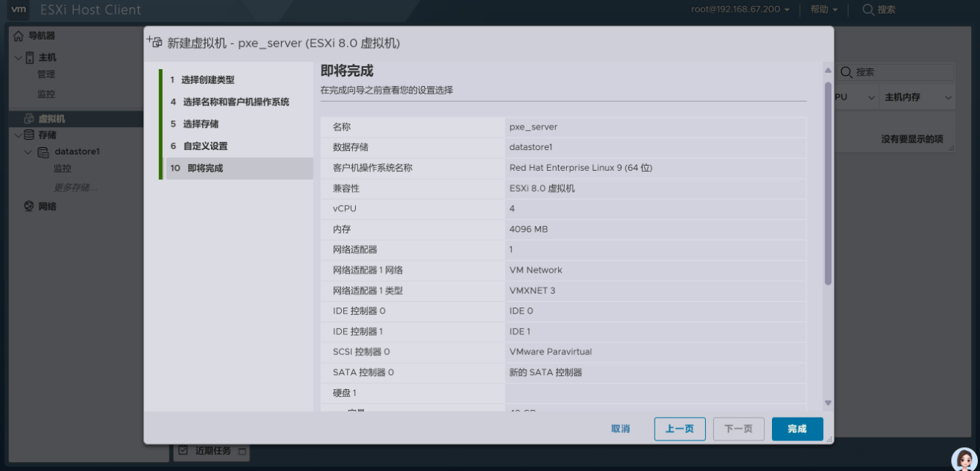Open the Help dropdown menu

pyautogui.click(x=824, y=10)
